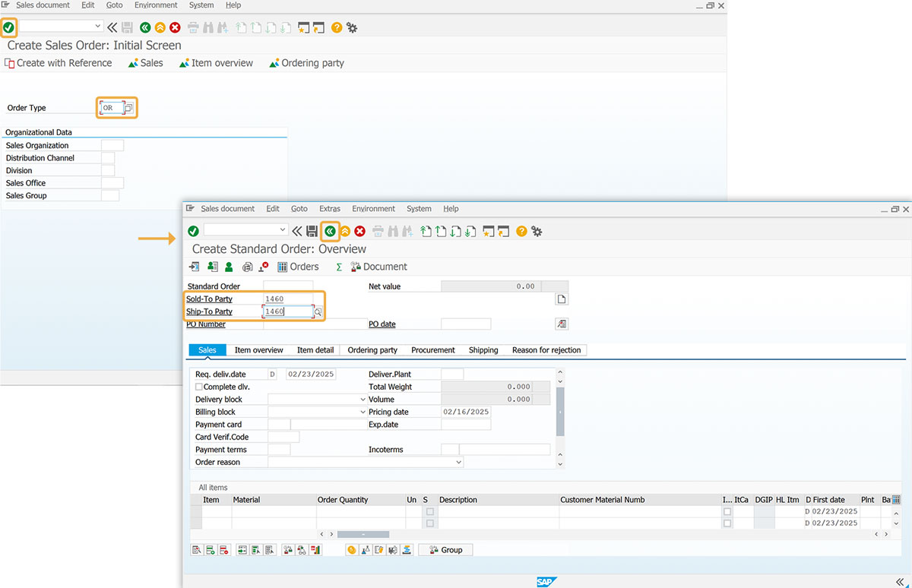Switch to Item overview tab
Viewport: 912px width, 588px height.
tap(258, 350)
